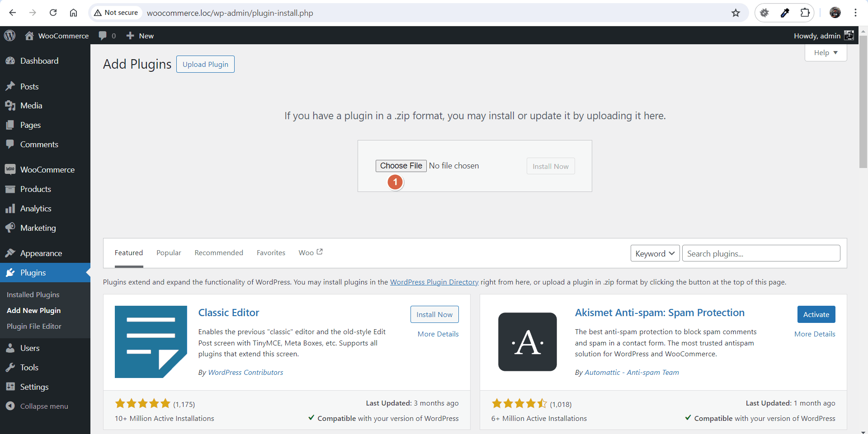Expand the Help panel

pyautogui.click(x=825, y=52)
